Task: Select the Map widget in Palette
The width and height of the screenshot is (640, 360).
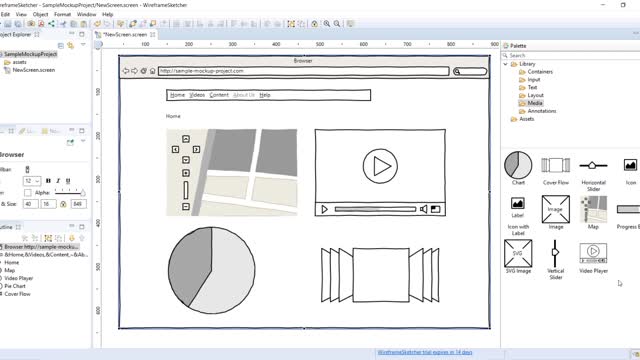Action: [x=593, y=209]
